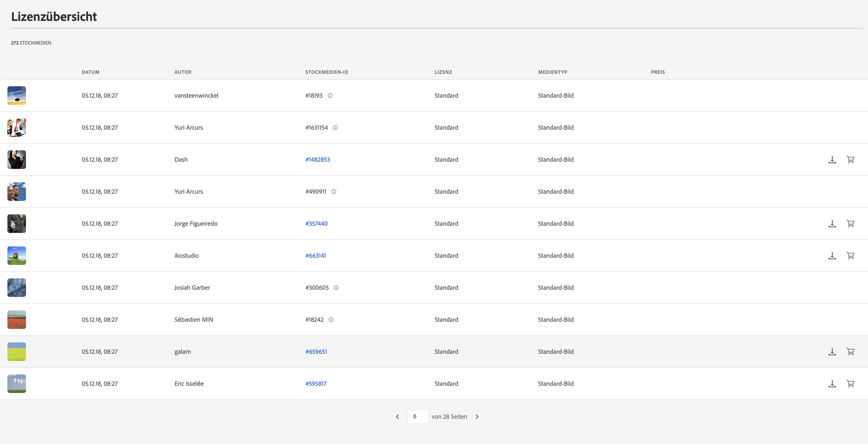Screen dimensions: 868x444
Task: Download Jorge Figueiredo's image #357440
Action: [832, 224]
